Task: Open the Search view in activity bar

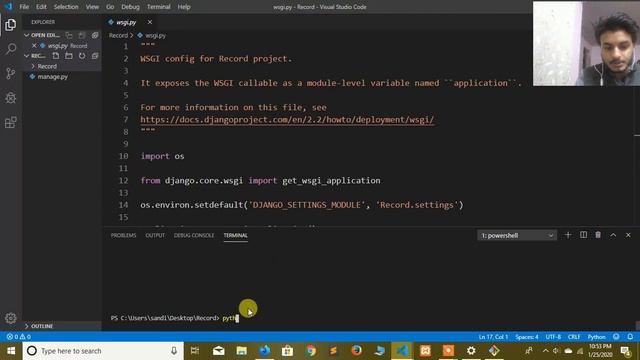Action: (x=11, y=49)
